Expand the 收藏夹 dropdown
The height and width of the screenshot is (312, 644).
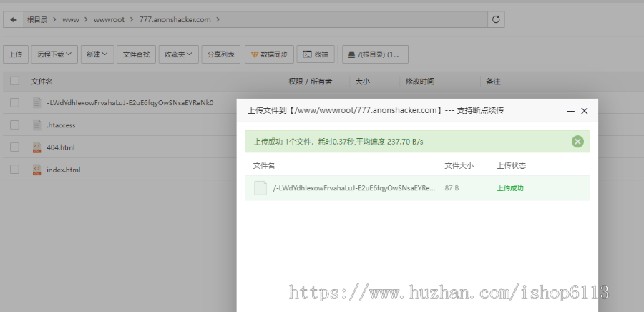(179, 54)
